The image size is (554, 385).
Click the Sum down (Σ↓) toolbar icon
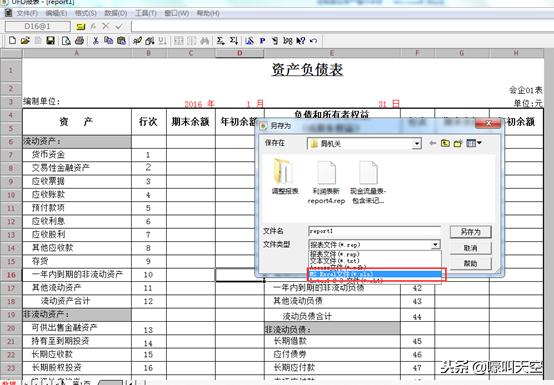(234, 41)
